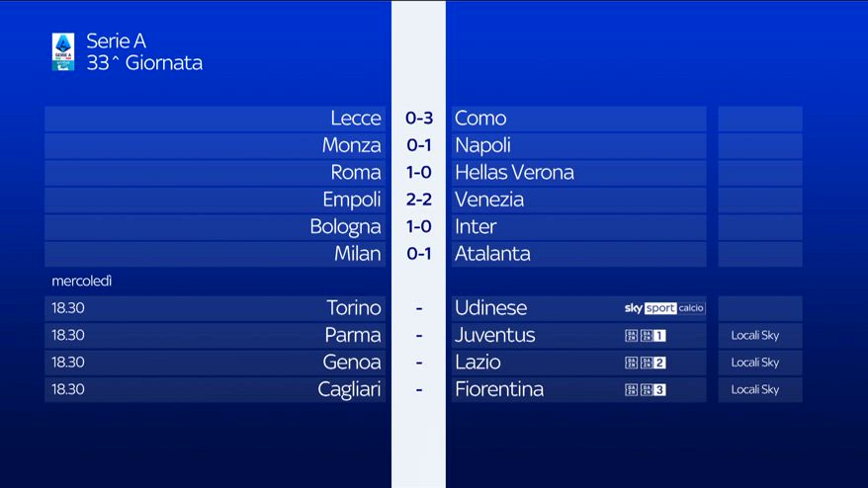Click the Empoli 2-2 Venezia score
The width and height of the screenshot is (868, 488).
click(419, 200)
